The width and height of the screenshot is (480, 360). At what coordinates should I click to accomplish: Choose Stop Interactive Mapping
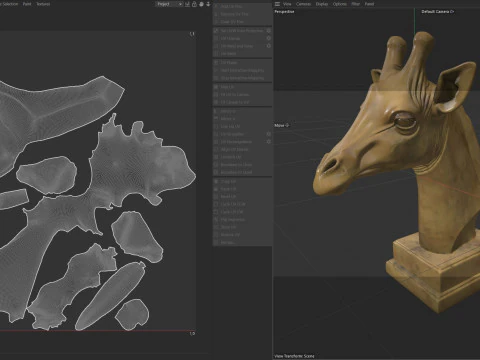point(242,78)
